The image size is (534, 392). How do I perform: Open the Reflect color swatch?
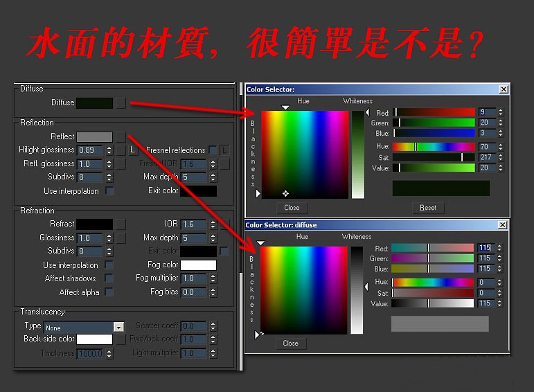95,137
